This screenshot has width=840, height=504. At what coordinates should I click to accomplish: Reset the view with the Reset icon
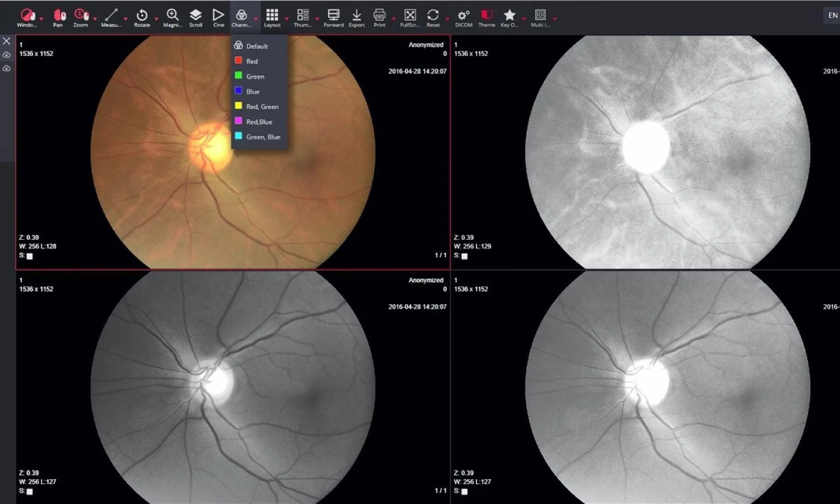click(x=433, y=15)
